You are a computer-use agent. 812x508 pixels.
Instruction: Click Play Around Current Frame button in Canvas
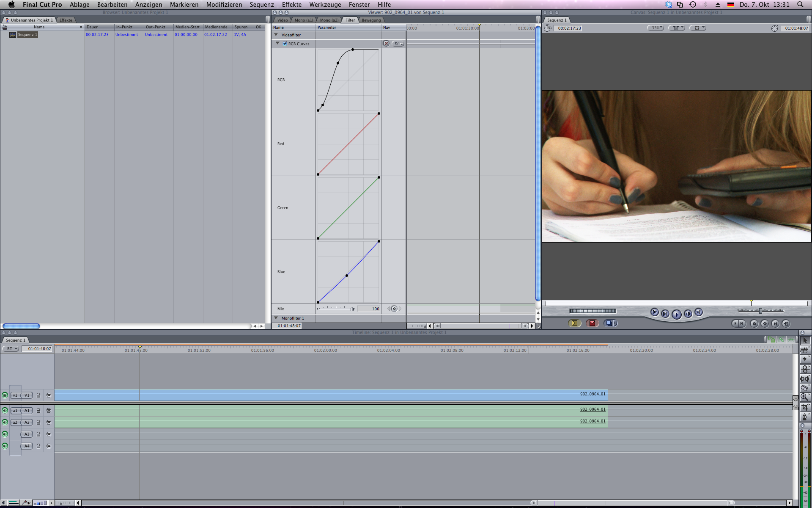pyautogui.click(x=688, y=314)
